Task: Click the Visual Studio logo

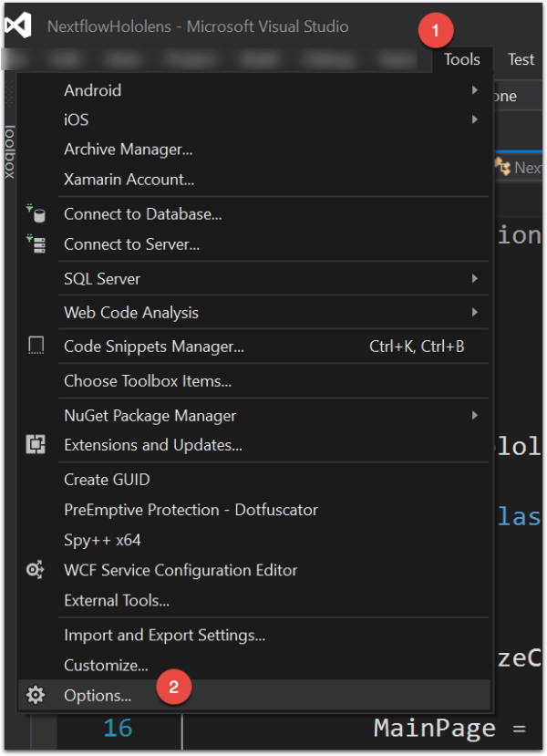Action: tap(16, 24)
